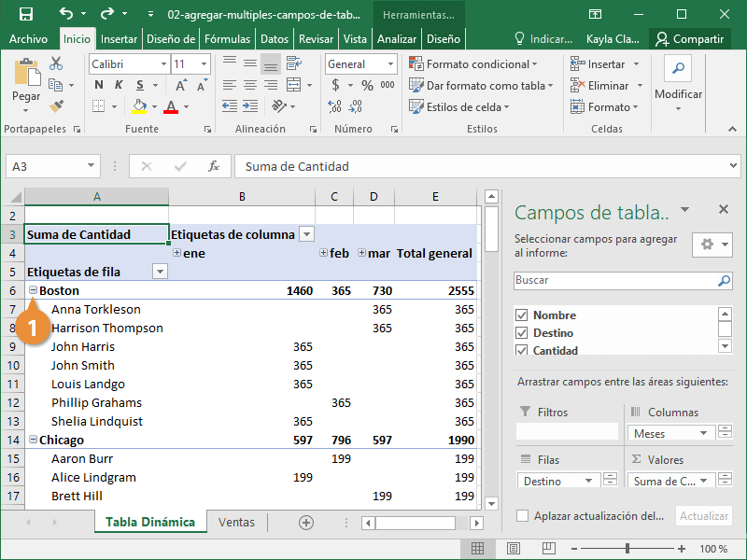
Task: Collapse the Boston group
Action: (33, 290)
